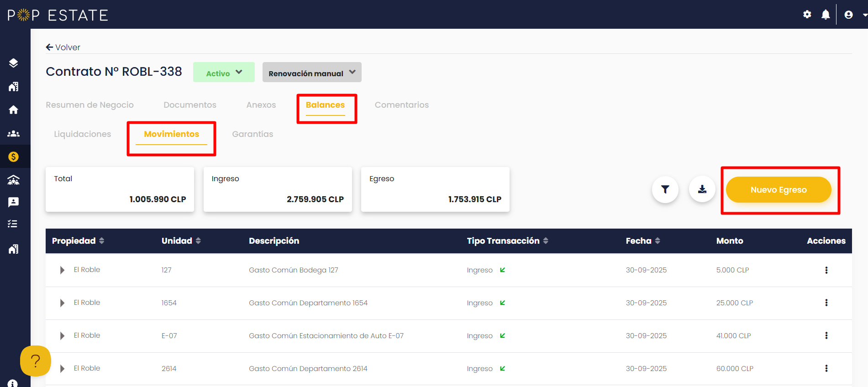Click the Volver back link
Viewport: 868px width, 387px height.
pyautogui.click(x=63, y=47)
